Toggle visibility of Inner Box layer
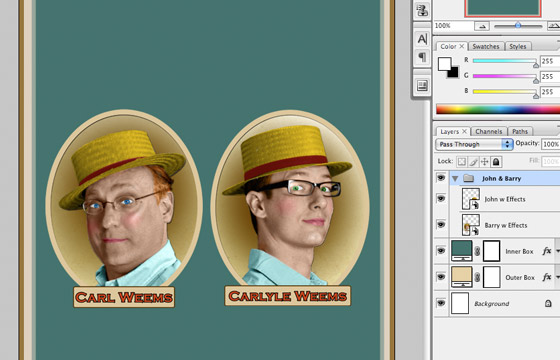This screenshot has height=360, width=560. pyautogui.click(x=441, y=251)
